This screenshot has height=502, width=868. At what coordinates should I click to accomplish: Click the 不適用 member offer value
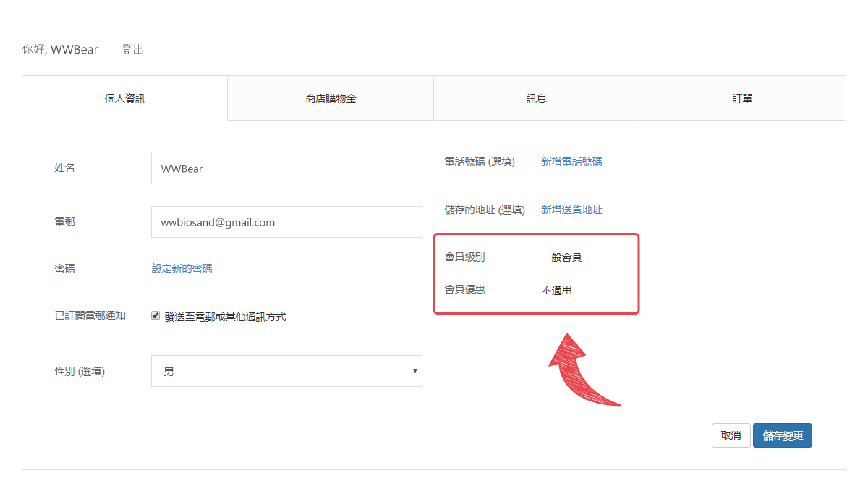556,291
